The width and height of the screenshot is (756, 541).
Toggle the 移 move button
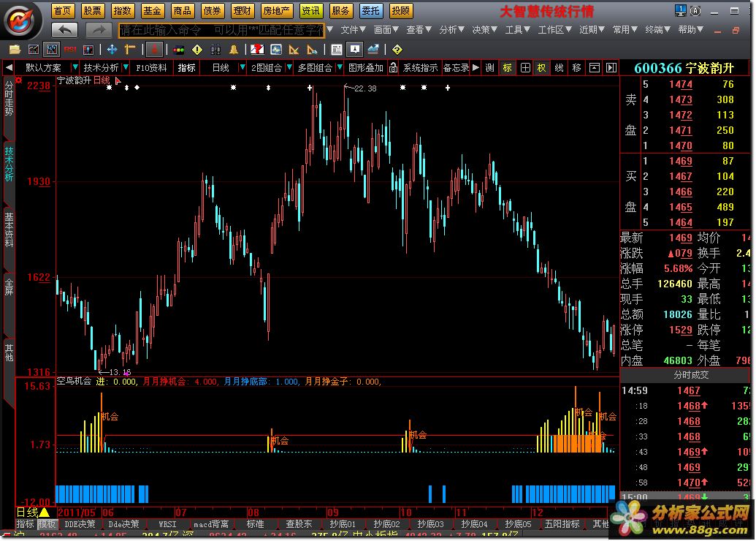click(x=576, y=67)
